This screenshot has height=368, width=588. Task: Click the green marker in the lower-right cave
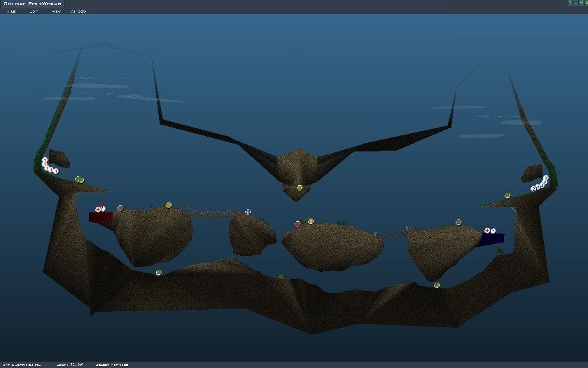[x=437, y=285]
